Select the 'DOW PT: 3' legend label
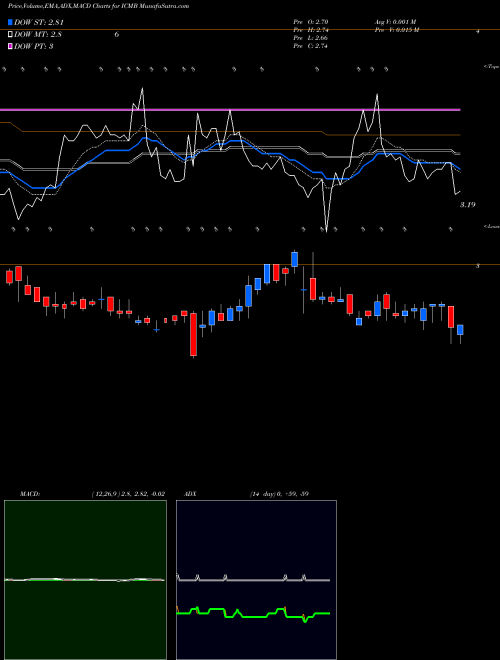 [34, 46]
